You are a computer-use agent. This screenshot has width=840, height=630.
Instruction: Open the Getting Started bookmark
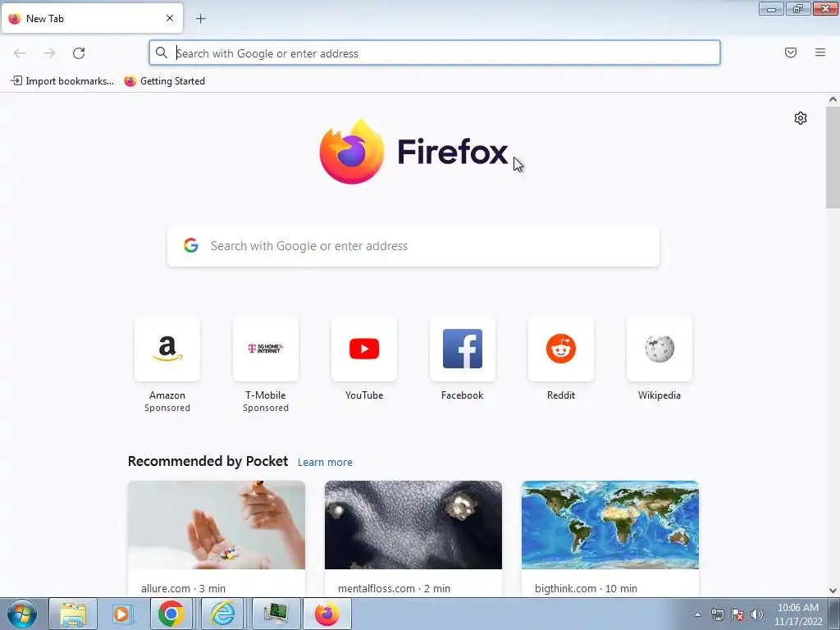164,81
